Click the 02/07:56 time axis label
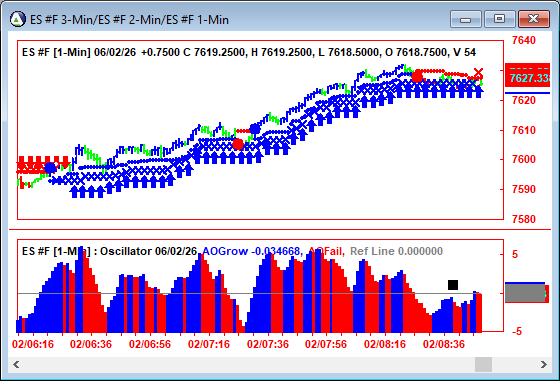The width and height of the screenshot is (560, 381). [x=326, y=344]
